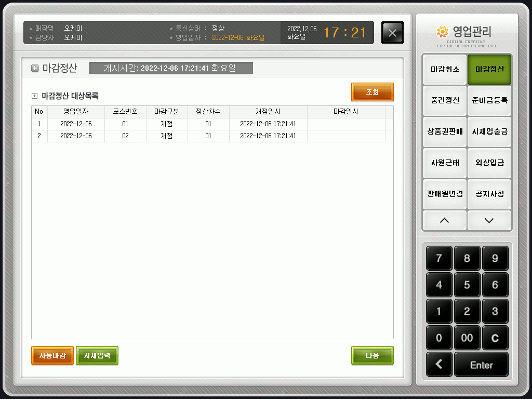This screenshot has height=399, width=532.
Task: Open the 마감취소 menu
Action: (445, 69)
